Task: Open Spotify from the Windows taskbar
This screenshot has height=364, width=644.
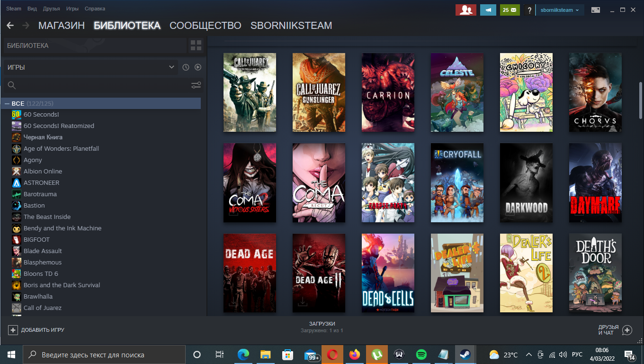Action: click(421, 355)
